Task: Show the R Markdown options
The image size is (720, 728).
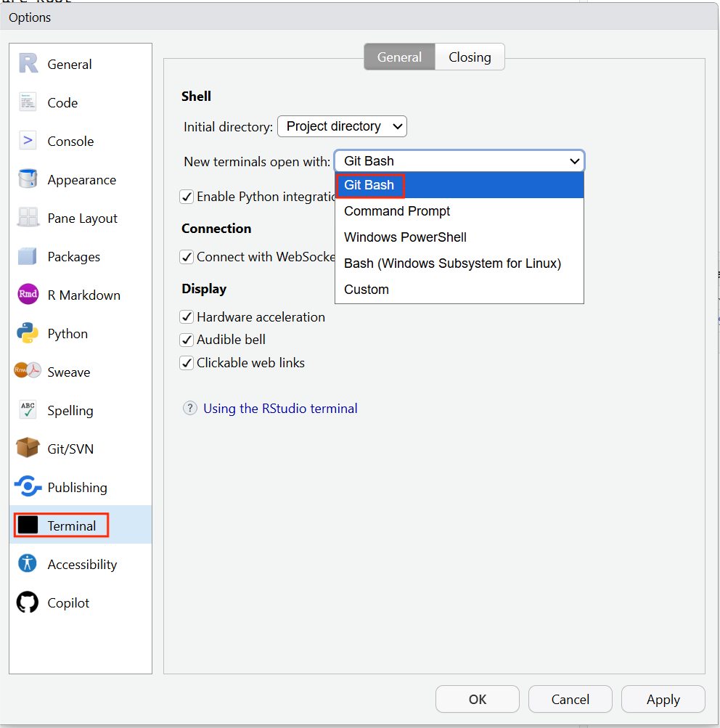Action: tap(81, 295)
